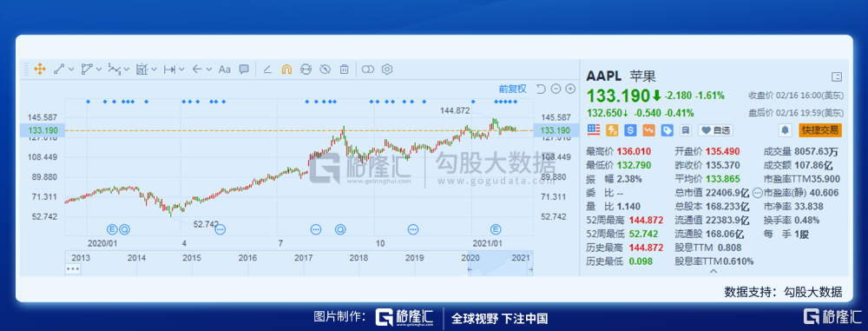
Task: Expand the measurement tool dropdown arrow
Action: coord(154,70)
